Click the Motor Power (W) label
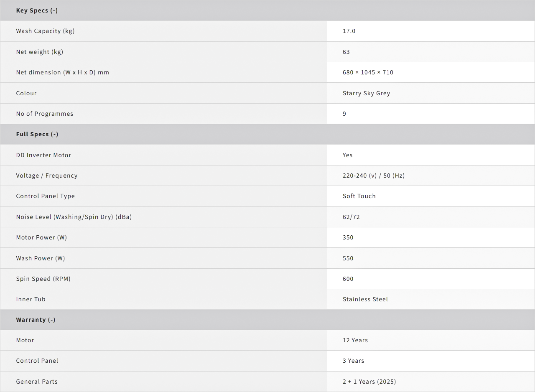 (41, 237)
